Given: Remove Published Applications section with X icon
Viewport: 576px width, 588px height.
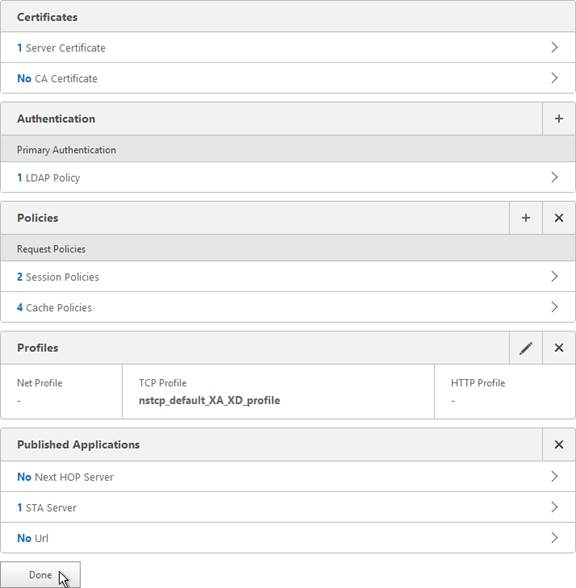Looking at the screenshot, I should tap(558, 445).
